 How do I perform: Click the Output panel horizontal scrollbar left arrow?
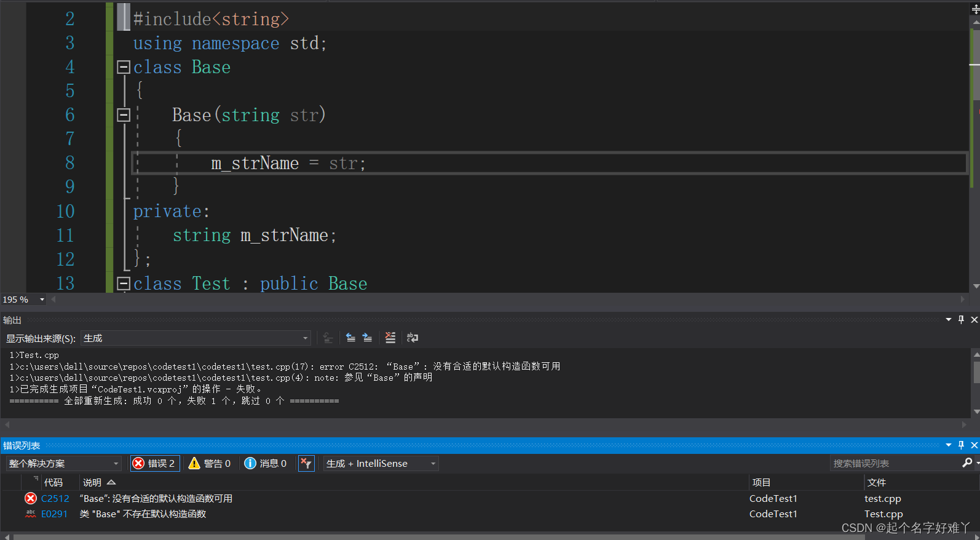point(7,424)
